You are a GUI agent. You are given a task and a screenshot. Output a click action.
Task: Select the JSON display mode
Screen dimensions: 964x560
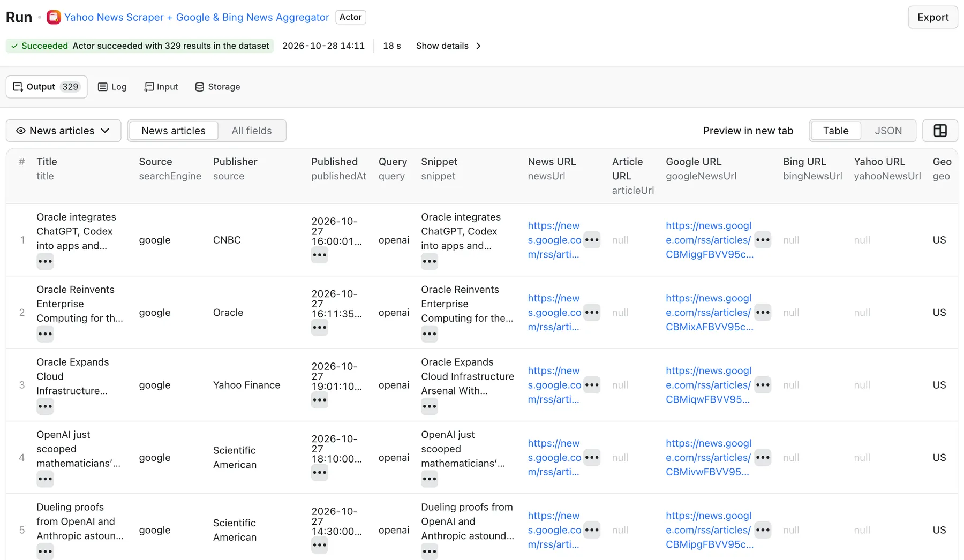pos(888,131)
